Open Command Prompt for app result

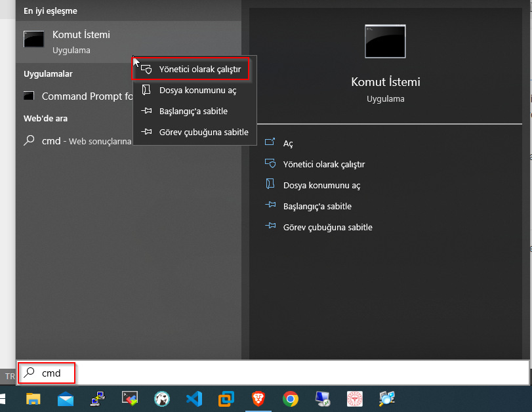(x=77, y=96)
